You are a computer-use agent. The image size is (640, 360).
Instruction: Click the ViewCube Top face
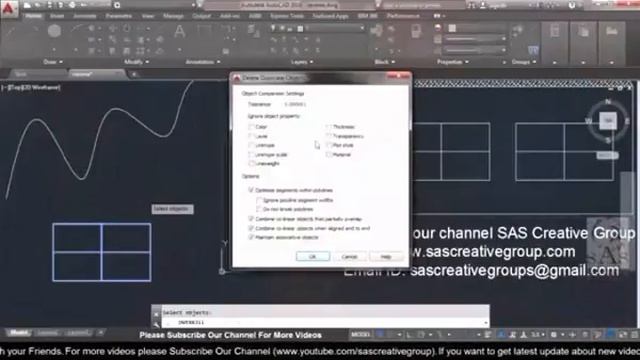point(608,121)
